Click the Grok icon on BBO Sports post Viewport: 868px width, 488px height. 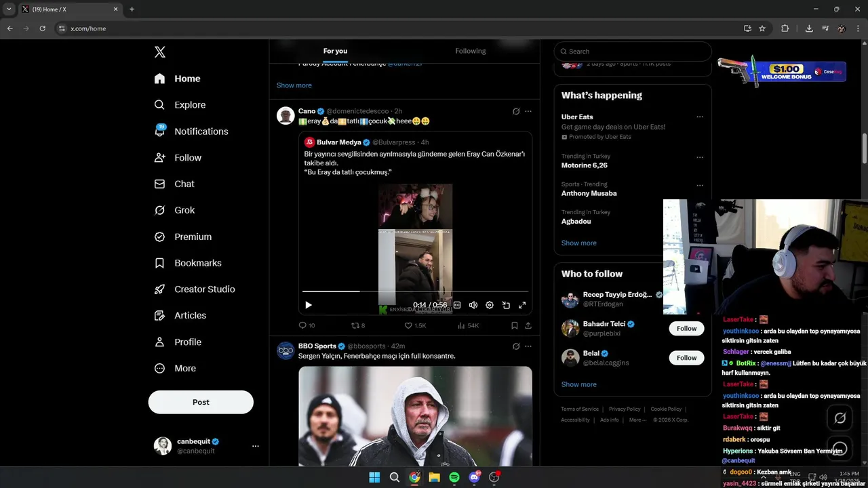pos(516,346)
